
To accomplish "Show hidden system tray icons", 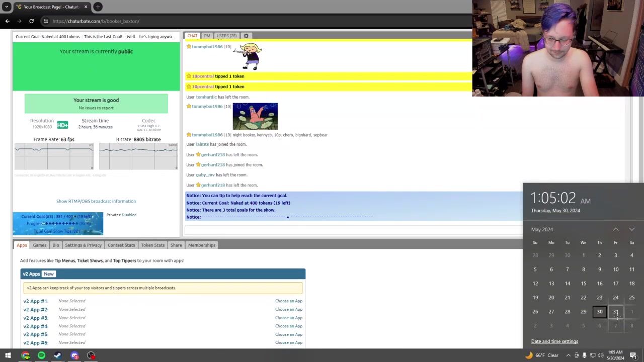I will (x=568, y=355).
